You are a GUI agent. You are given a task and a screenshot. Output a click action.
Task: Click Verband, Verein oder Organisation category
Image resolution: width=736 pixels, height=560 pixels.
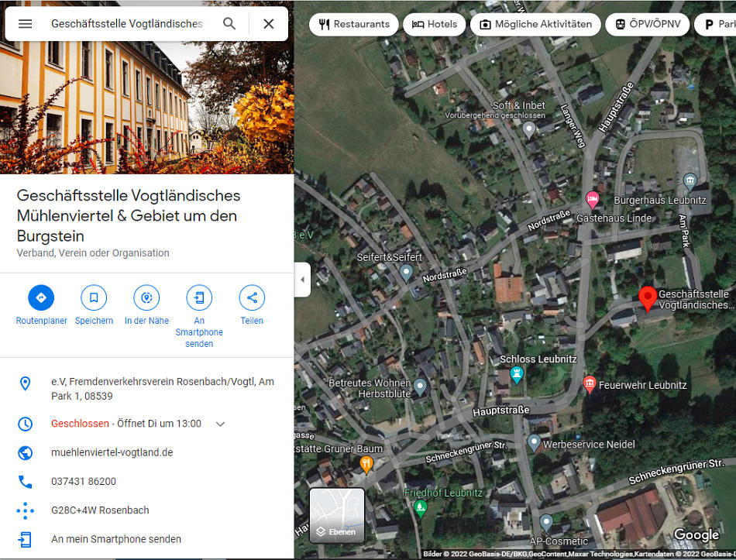click(93, 253)
